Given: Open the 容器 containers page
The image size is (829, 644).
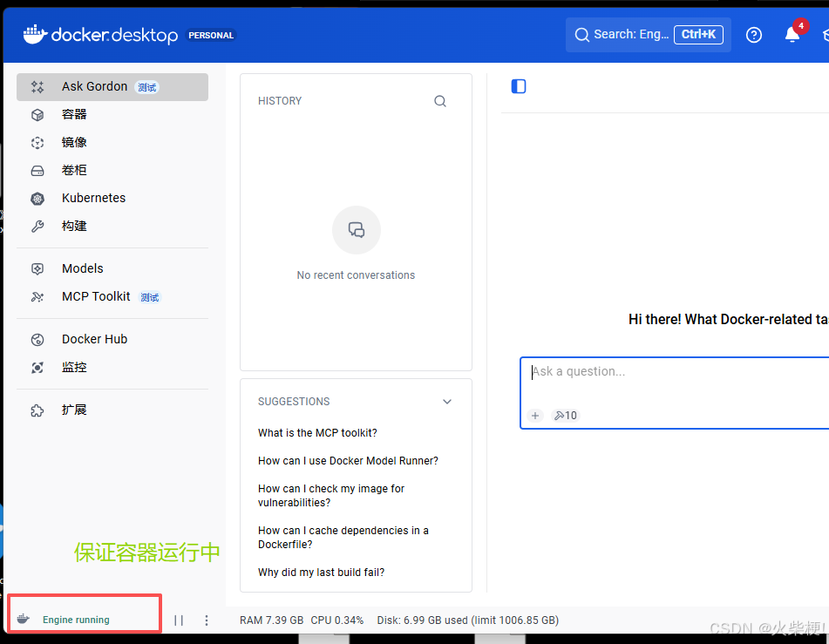Looking at the screenshot, I should pyautogui.click(x=112, y=114).
